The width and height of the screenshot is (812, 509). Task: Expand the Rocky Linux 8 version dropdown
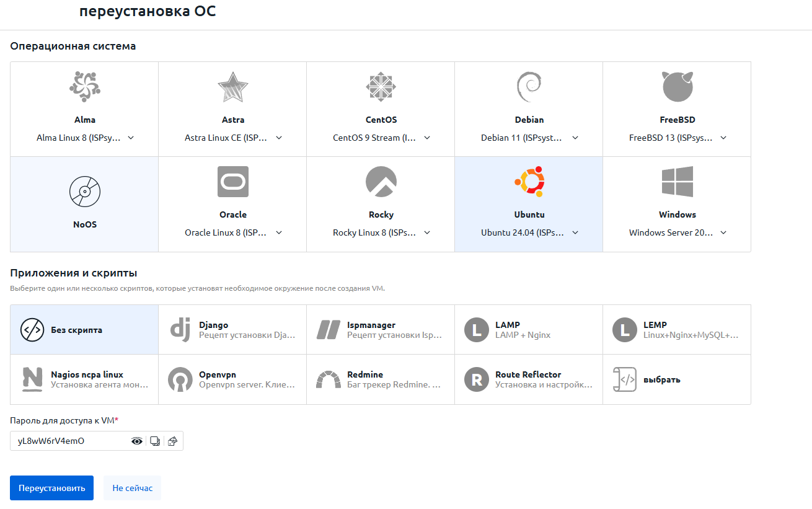381,232
